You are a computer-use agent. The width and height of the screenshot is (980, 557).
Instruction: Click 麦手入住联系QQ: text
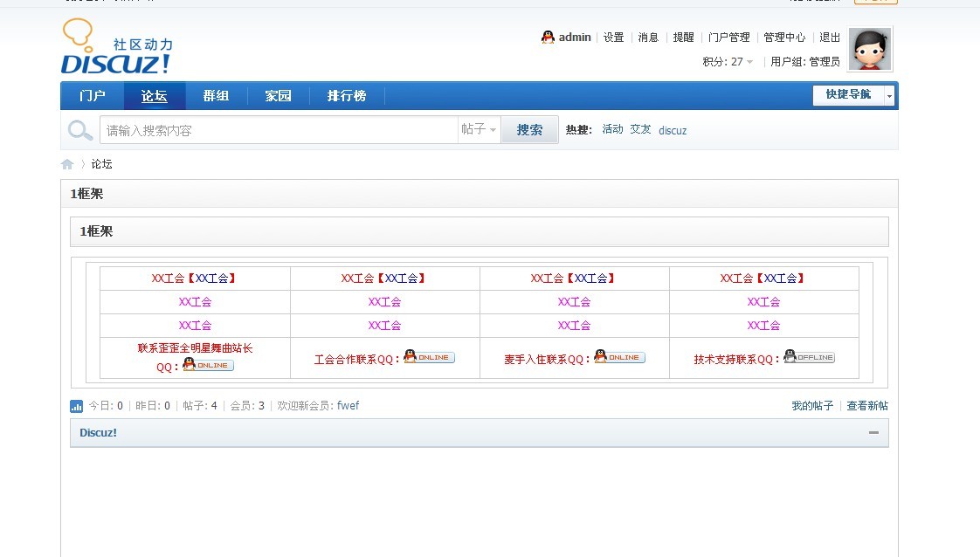tap(547, 360)
